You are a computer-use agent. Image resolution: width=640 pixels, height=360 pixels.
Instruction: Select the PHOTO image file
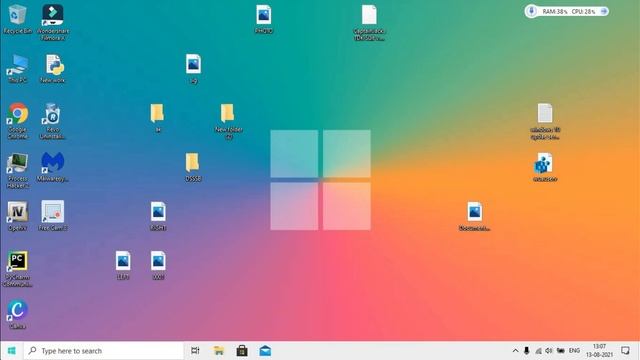pyautogui.click(x=264, y=19)
